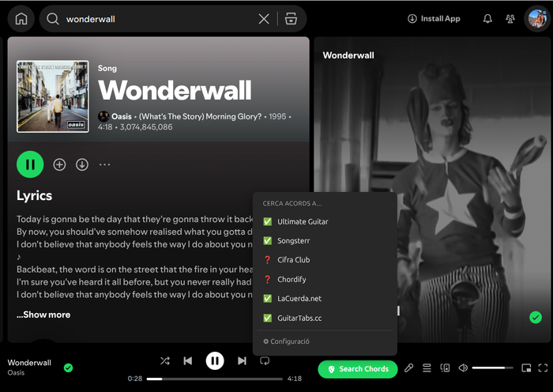This screenshot has height=392, width=553.
Task: Toggle the LaCuerda.net checkbox
Action: coord(268,299)
